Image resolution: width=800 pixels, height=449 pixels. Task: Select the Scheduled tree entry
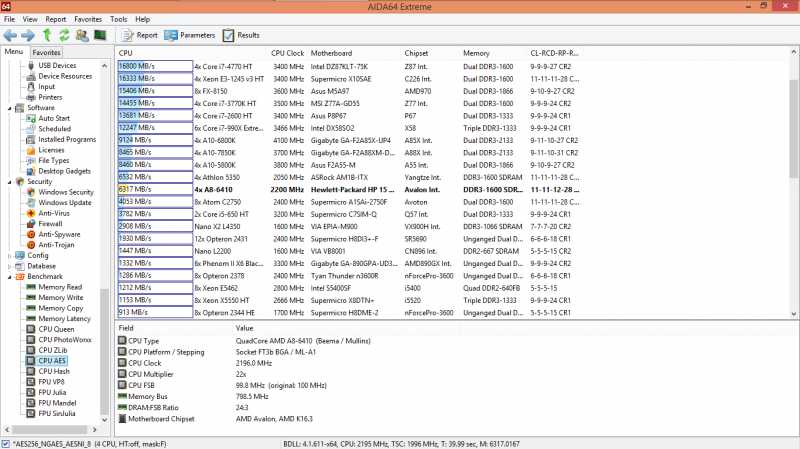coord(55,129)
